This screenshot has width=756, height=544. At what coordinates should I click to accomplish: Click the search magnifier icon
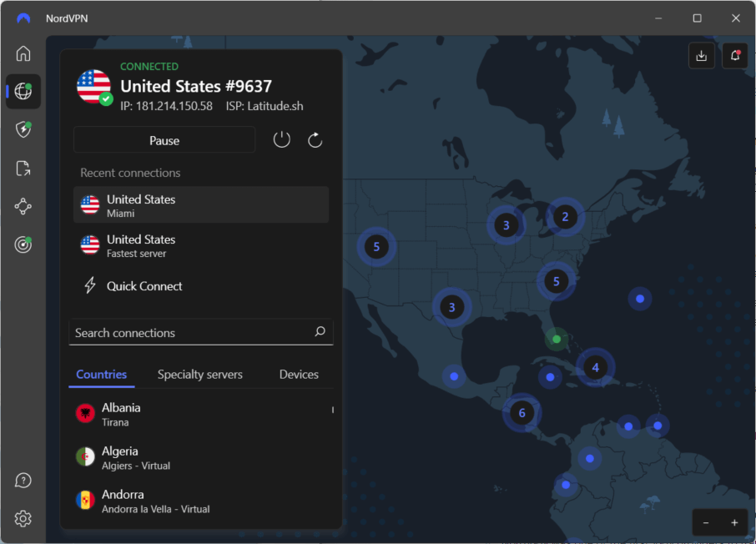pos(320,331)
